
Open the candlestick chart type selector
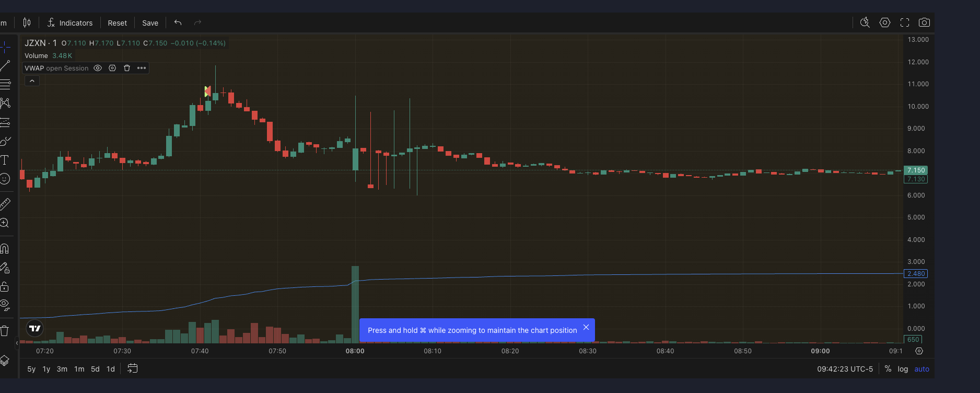point(27,22)
